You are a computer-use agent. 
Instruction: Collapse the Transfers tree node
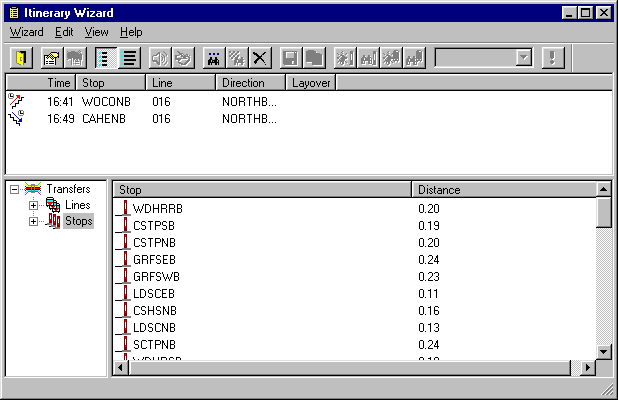[x=14, y=189]
